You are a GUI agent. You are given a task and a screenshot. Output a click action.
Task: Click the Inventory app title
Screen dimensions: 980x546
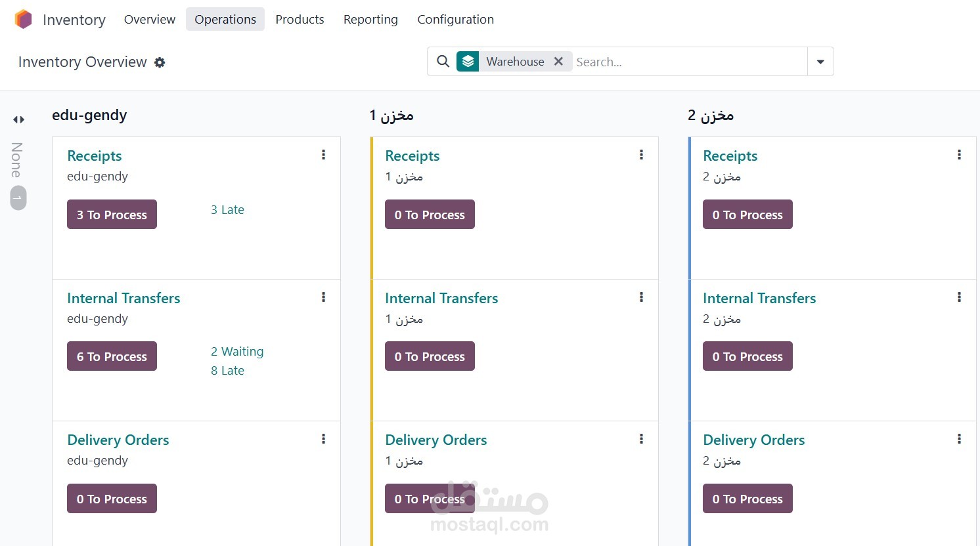[74, 20]
